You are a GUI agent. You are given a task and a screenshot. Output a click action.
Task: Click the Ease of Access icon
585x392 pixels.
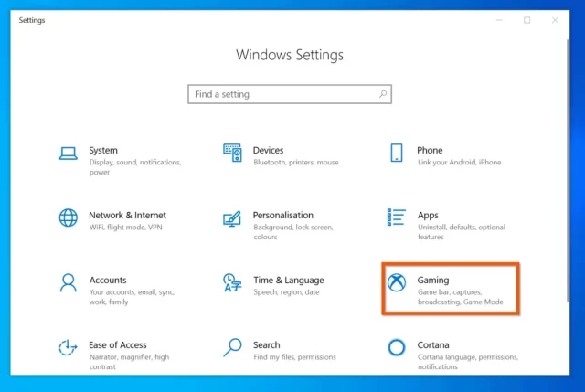(x=68, y=347)
